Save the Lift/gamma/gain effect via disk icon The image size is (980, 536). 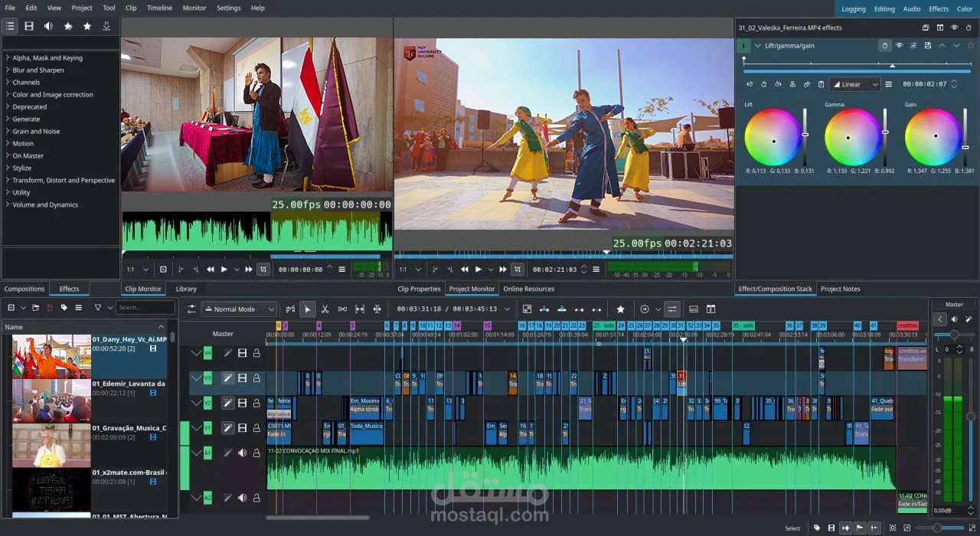[927, 46]
